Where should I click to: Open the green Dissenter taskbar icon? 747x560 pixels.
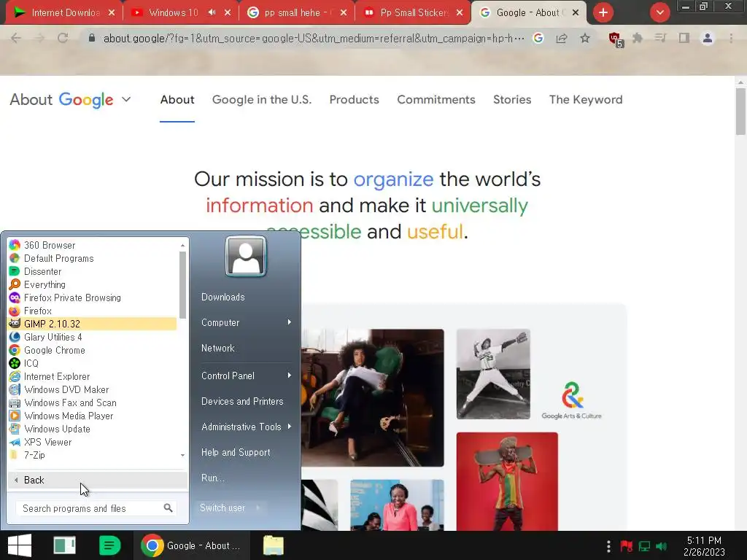click(109, 545)
